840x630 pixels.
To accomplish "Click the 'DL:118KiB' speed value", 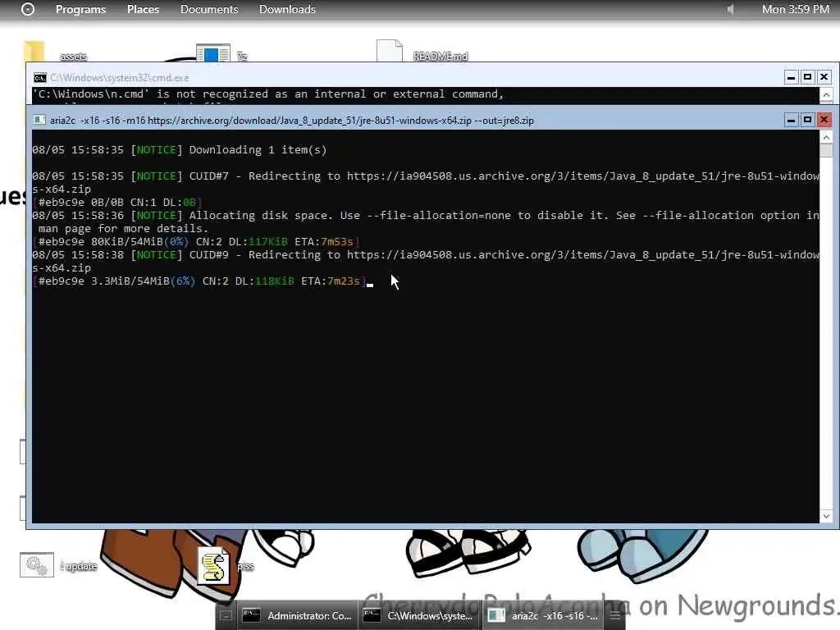I will click(x=265, y=281).
